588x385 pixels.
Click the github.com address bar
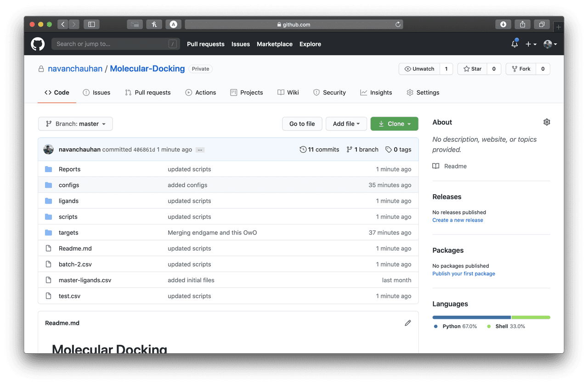tap(294, 24)
